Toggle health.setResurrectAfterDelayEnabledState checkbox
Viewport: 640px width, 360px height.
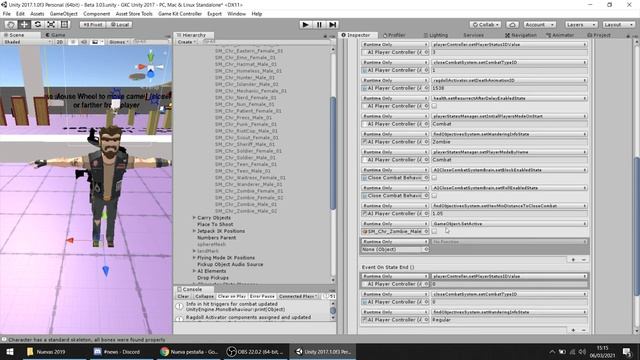[x=434, y=106]
